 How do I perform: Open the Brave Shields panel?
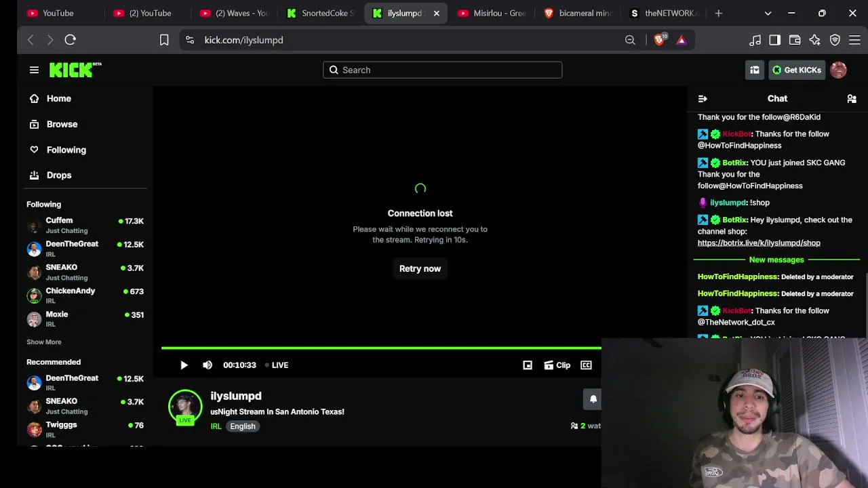658,40
